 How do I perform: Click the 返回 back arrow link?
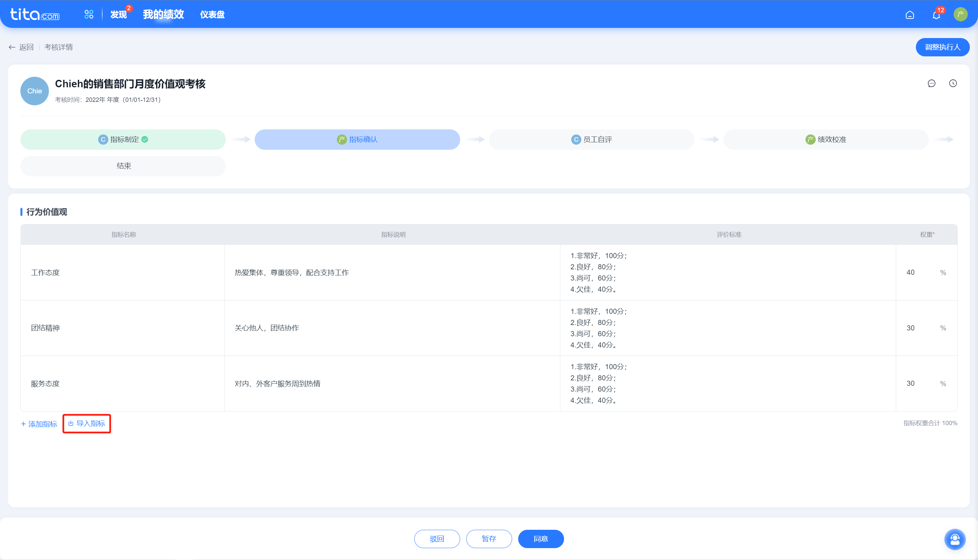click(21, 47)
